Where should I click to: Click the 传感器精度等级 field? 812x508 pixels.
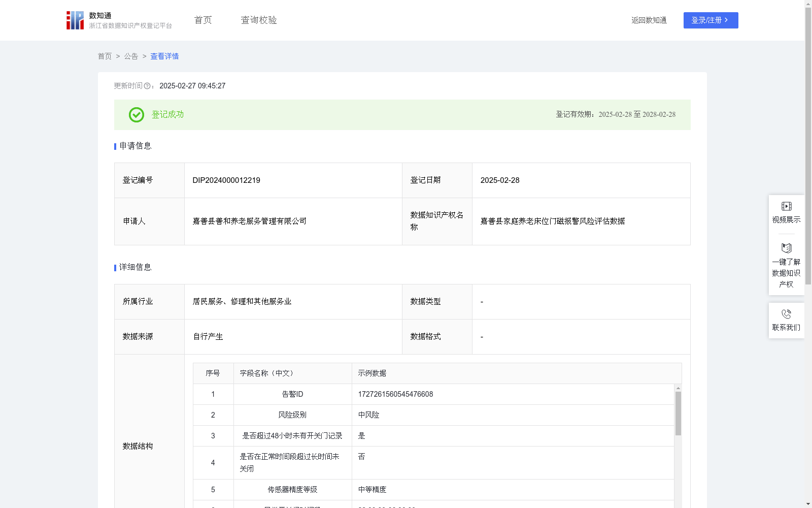(x=292, y=490)
